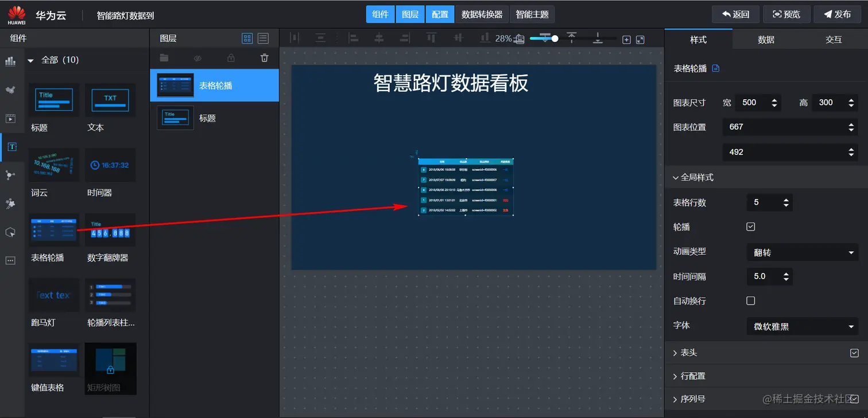Click the align bottom toolbar icon
The image size is (868, 418).
485,38
